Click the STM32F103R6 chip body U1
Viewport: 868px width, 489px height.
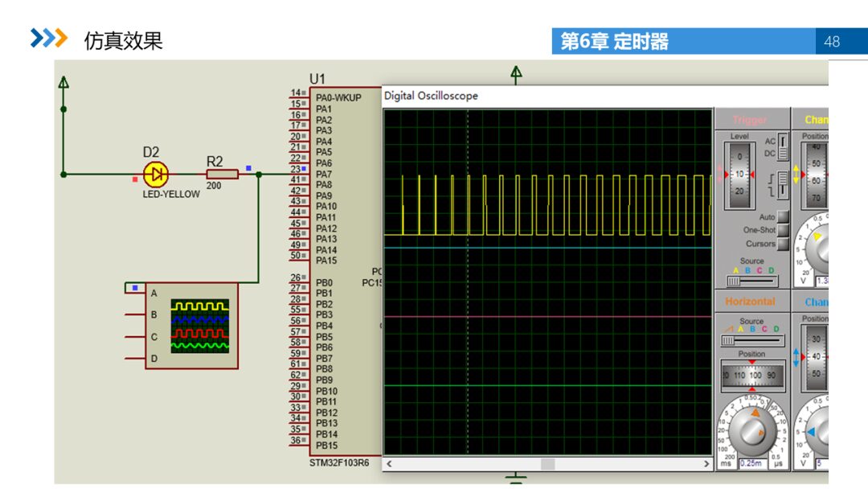[345, 271]
